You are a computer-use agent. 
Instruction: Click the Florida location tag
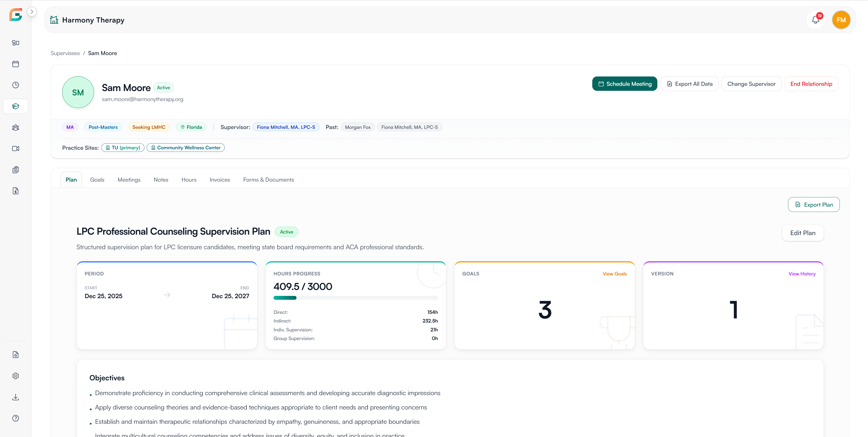191,127
